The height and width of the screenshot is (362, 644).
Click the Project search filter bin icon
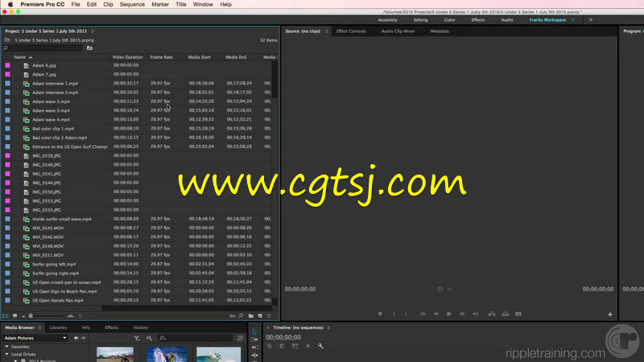(89, 48)
